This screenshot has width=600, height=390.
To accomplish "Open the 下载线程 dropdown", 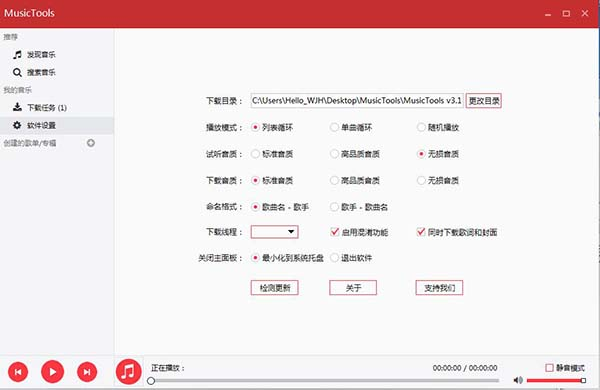I will (274, 232).
